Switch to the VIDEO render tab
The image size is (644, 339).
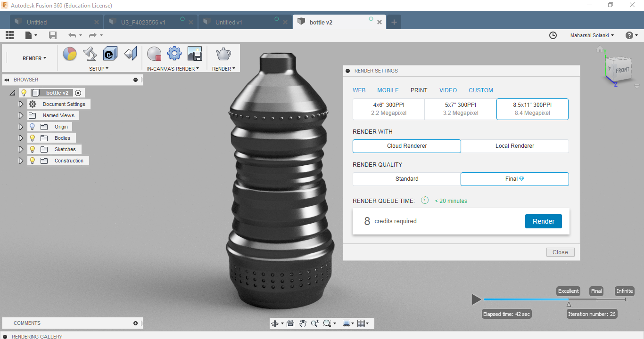coord(448,90)
